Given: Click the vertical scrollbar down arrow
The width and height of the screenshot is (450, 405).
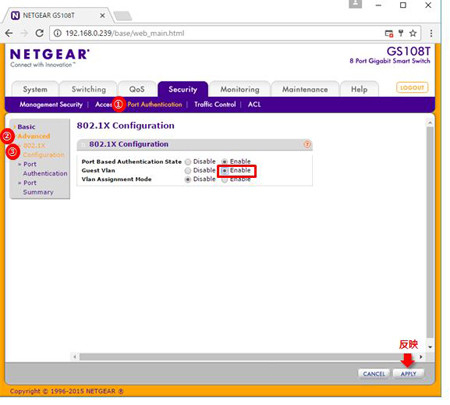Looking at the screenshot, I should click(x=430, y=347).
